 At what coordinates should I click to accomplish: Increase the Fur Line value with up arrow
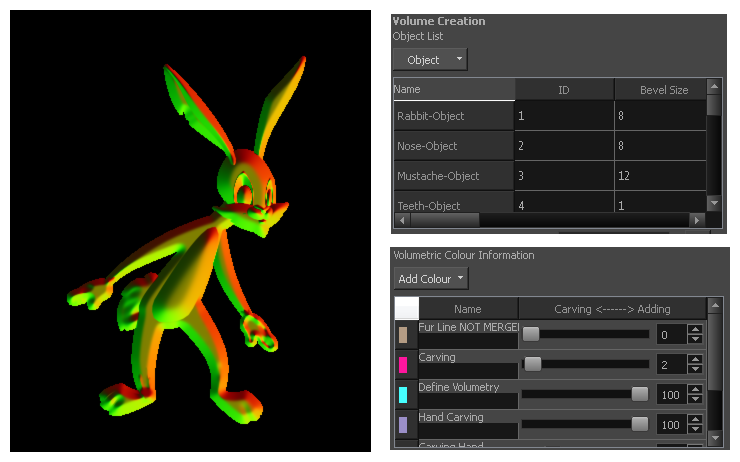(x=695, y=329)
